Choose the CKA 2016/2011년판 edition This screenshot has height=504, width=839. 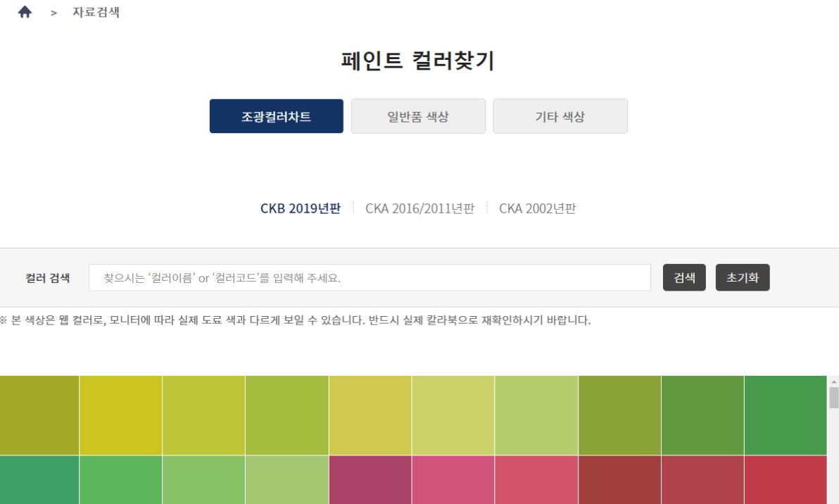pyautogui.click(x=419, y=208)
